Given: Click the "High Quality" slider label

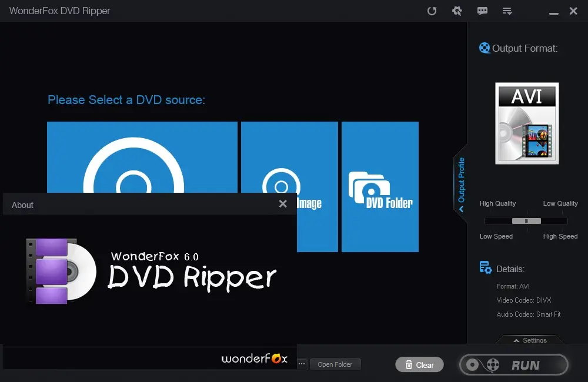Looking at the screenshot, I should point(497,203).
